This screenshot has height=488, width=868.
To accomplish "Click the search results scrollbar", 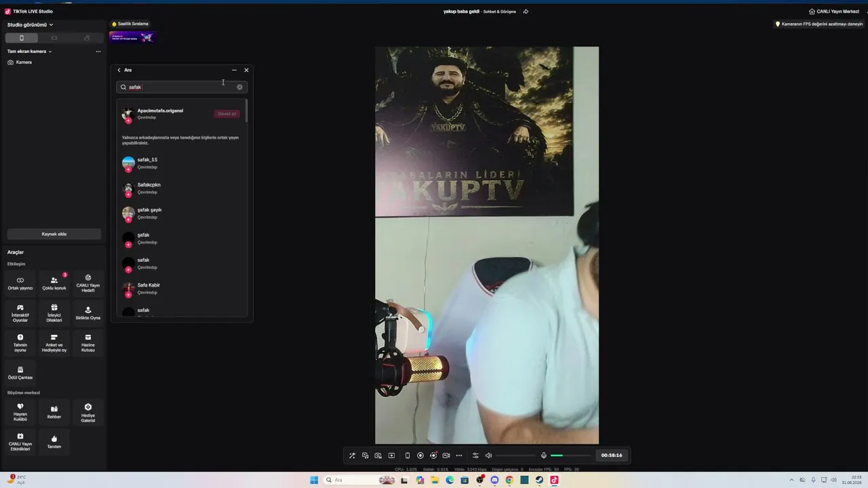I will 246,111.
